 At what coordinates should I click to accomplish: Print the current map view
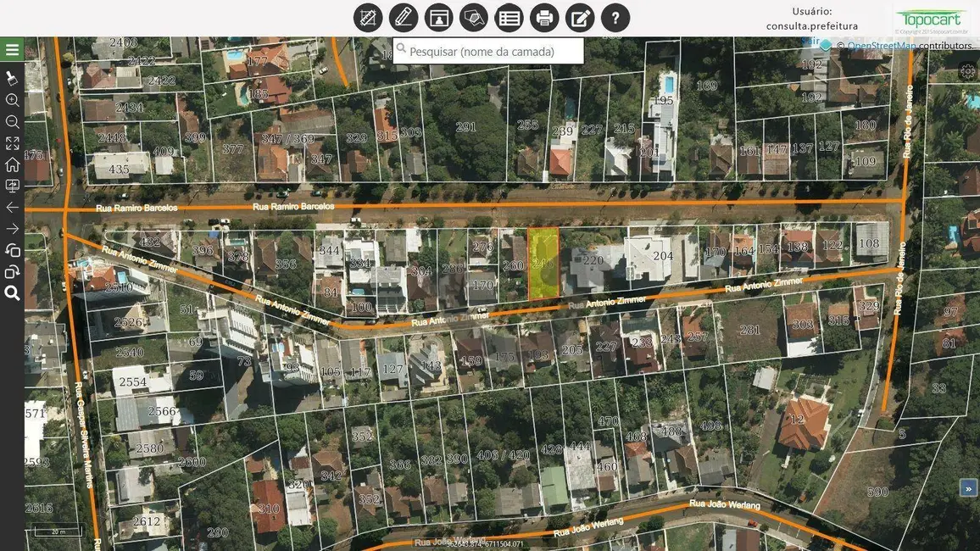click(x=543, y=17)
